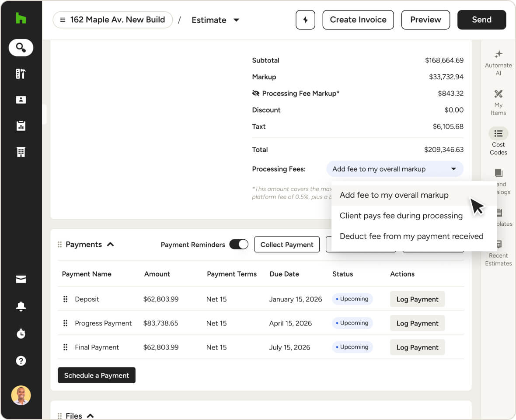
Task: Click the Schedule a Payment button
Action: point(97,375)
